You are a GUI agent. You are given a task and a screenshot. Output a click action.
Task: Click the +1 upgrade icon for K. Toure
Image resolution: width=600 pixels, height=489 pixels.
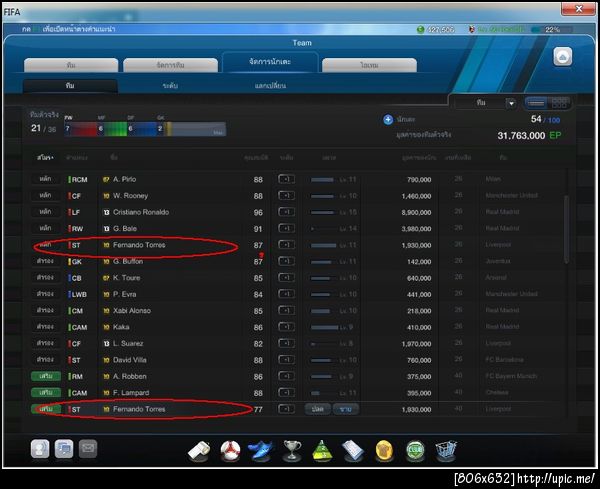click(286, 278)
